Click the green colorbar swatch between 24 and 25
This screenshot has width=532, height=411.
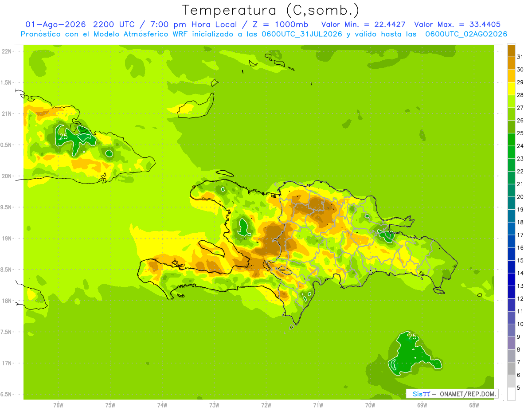(x=511, y=139)
